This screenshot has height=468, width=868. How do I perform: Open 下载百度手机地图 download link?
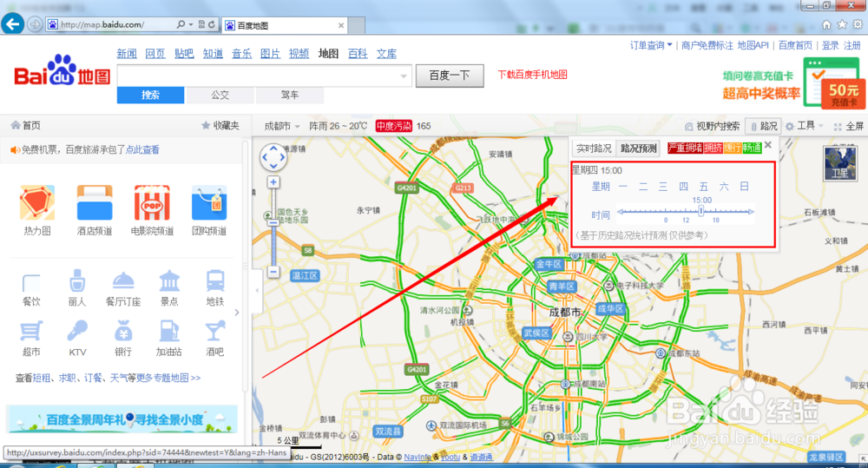(x=533, y=75)
